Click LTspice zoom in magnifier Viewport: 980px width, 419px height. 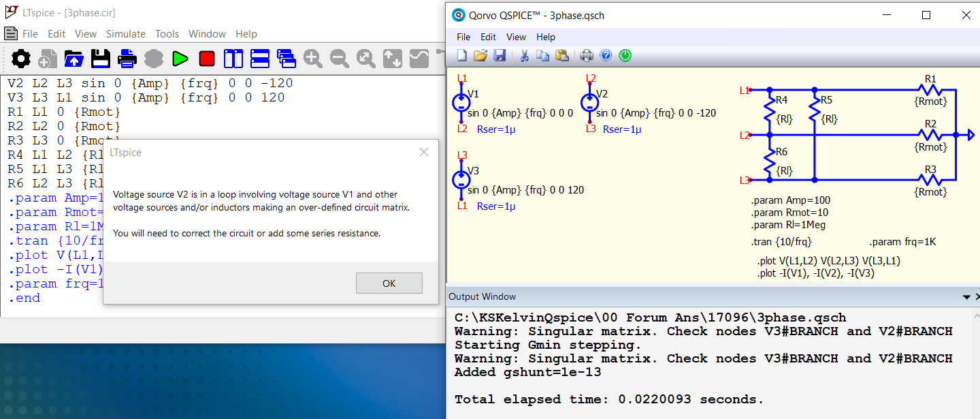(313, 59)
